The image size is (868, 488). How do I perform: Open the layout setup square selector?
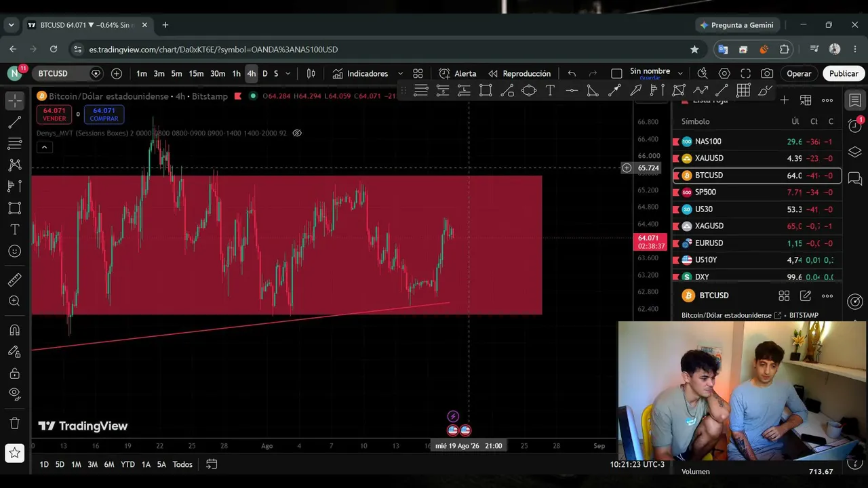pos(616,73)
